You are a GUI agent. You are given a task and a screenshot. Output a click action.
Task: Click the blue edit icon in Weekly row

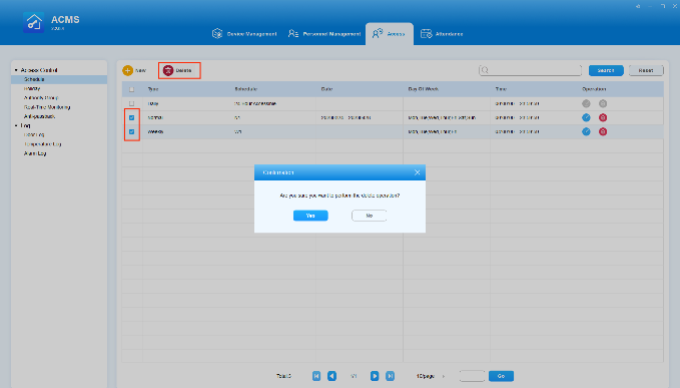pyautogui.click(x=586, y=131)
